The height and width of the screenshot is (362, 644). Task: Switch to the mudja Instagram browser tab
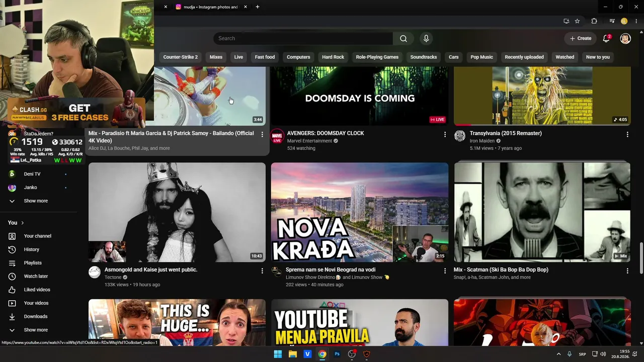click(210, 7)
